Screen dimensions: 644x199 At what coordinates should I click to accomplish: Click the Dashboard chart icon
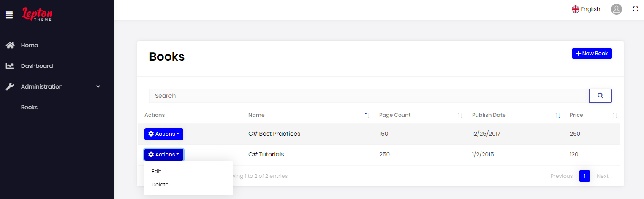click(x=10, y=66)
